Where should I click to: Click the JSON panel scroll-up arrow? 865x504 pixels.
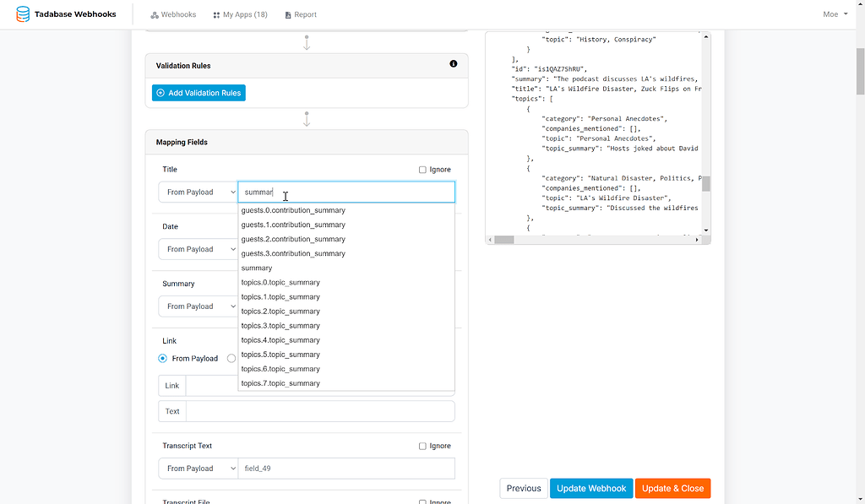(x=705, y=37)
